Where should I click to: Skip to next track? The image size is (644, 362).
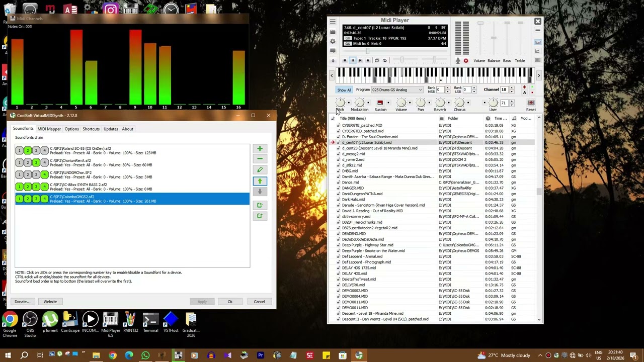click(x=368, y=60)
